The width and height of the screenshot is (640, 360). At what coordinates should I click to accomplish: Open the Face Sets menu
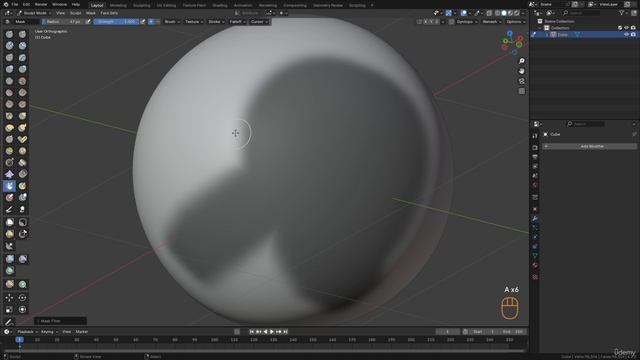pos(109,13)
